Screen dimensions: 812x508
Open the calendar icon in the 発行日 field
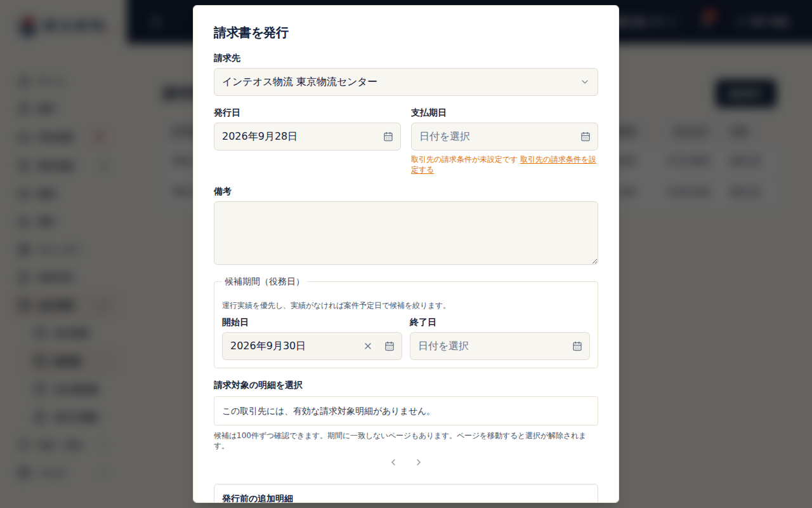pos(388,137)
